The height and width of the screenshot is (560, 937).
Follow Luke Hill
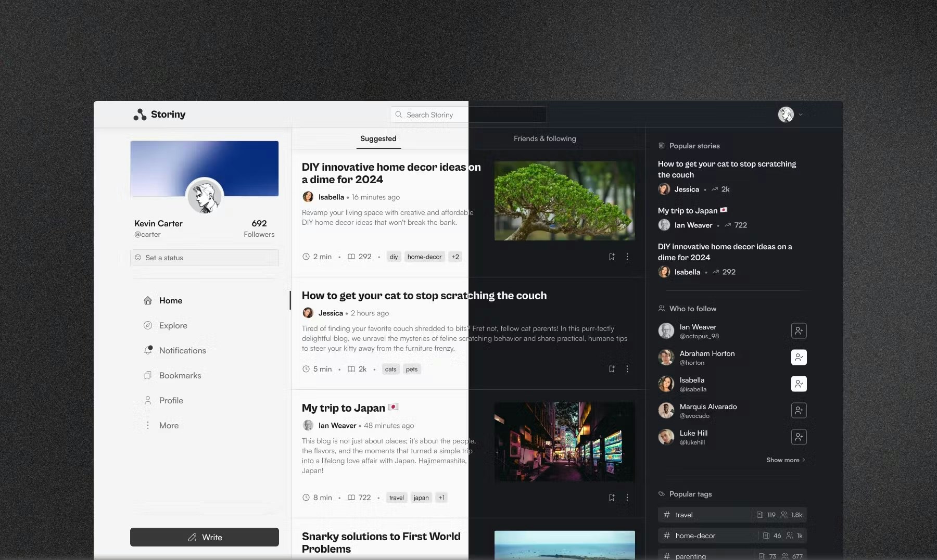(799, 437)
